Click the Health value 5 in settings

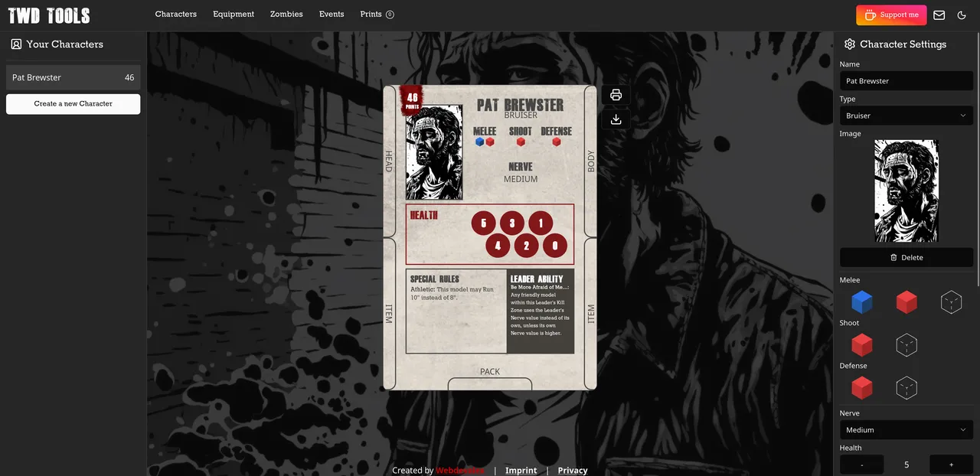(x=906, y=465)
